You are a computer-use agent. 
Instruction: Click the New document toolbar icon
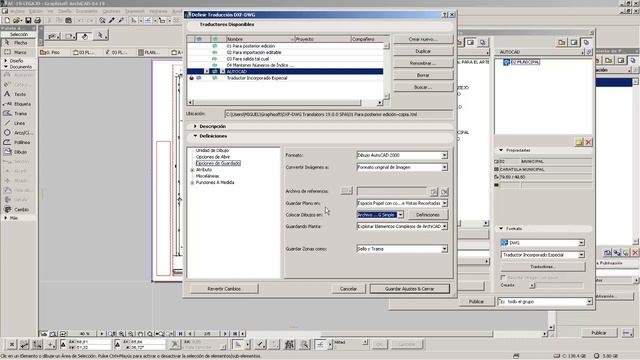click(7, 20)
